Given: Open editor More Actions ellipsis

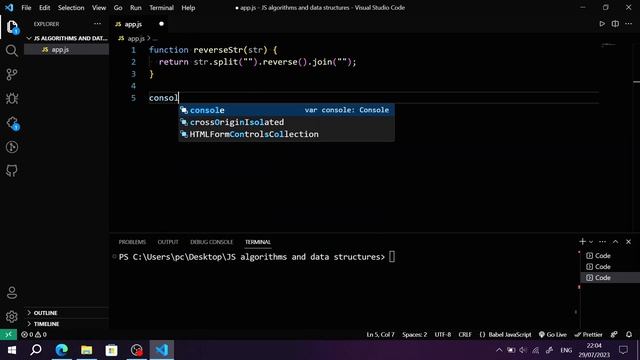Looking at the screenshot, I should tap(629, 24).
